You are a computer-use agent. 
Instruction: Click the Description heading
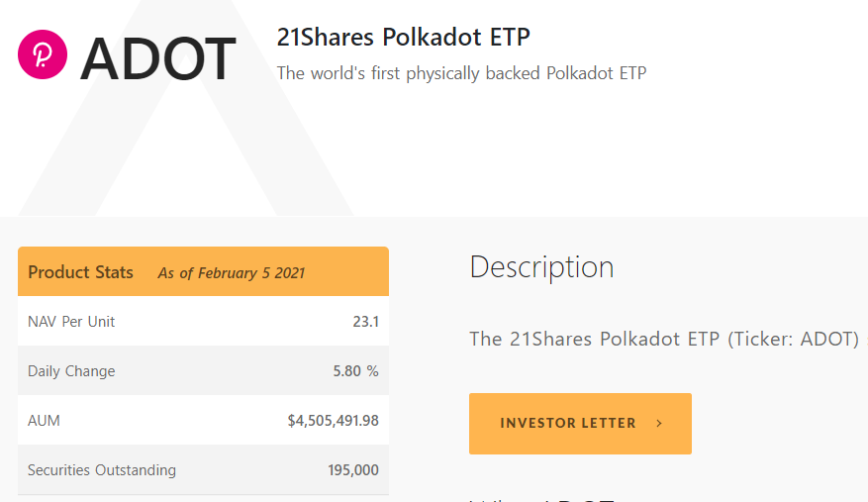click(542, 267)
